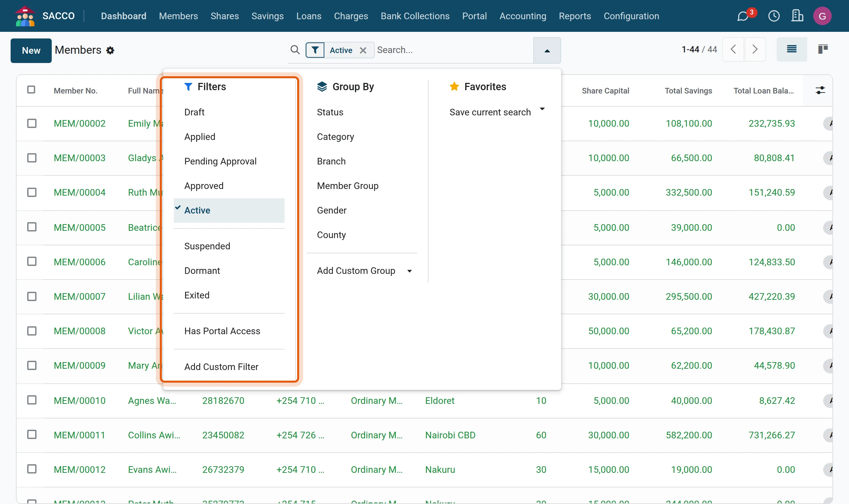
Task: Open the activities clock icon
Action: (774, 16)
